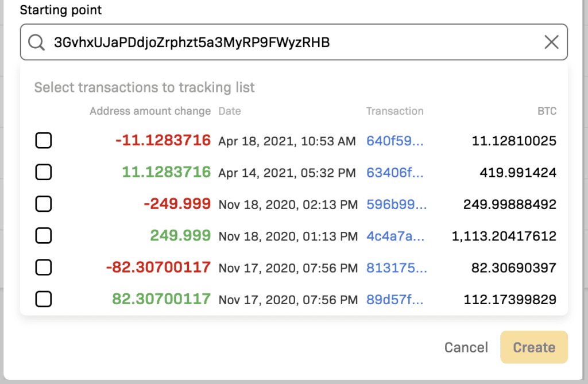Open transaction link 4c4a7a...
The width and height of the screenshot is (588, 384).
[395, 236]
